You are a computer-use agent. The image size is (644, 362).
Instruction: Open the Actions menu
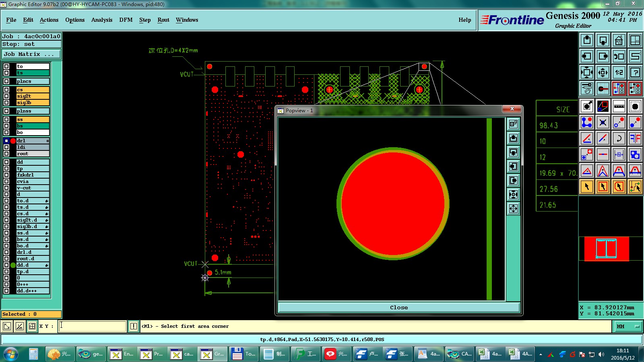[x=49, y=20]
